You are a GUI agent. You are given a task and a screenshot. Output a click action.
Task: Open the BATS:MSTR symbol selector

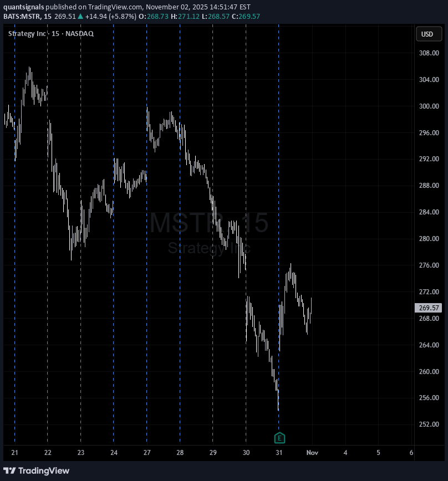click(23, 17)
